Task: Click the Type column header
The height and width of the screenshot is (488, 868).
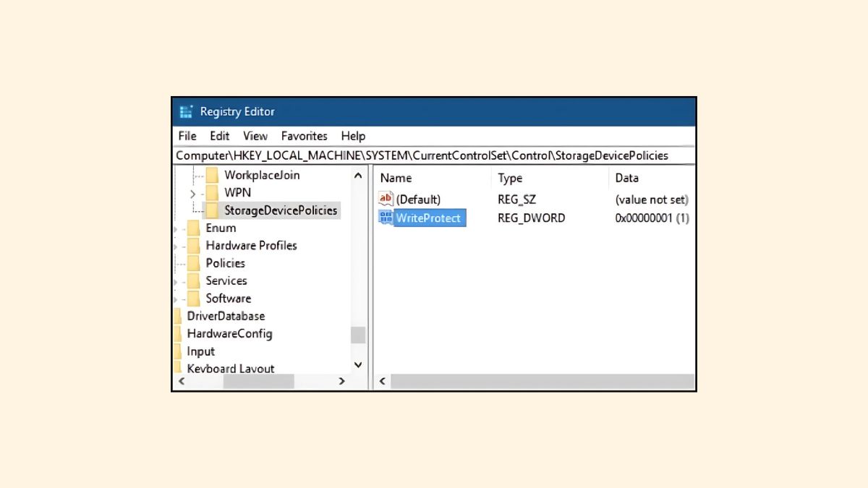Action: 510,178
